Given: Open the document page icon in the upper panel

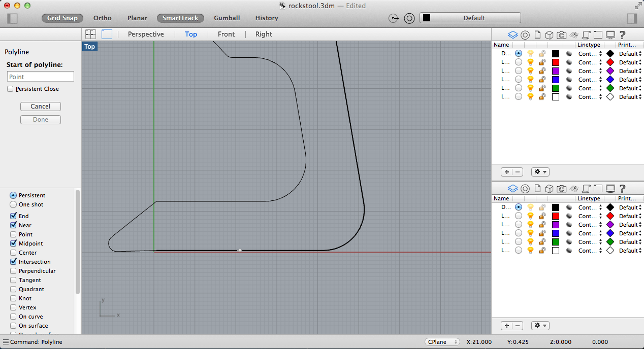Looking at the screenshot, I should (537, 35).
